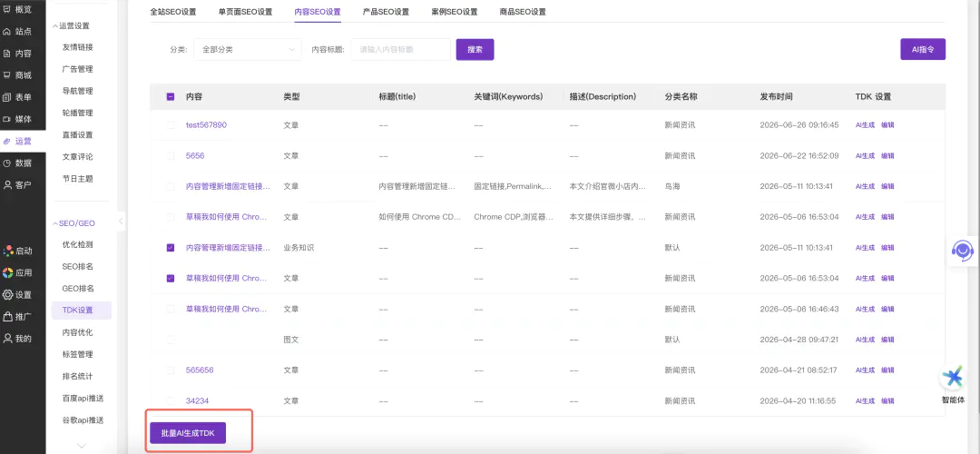Check the box for test567890 row
The width and height of the screenshot is (980, 454).
click(x=171, y=125)
